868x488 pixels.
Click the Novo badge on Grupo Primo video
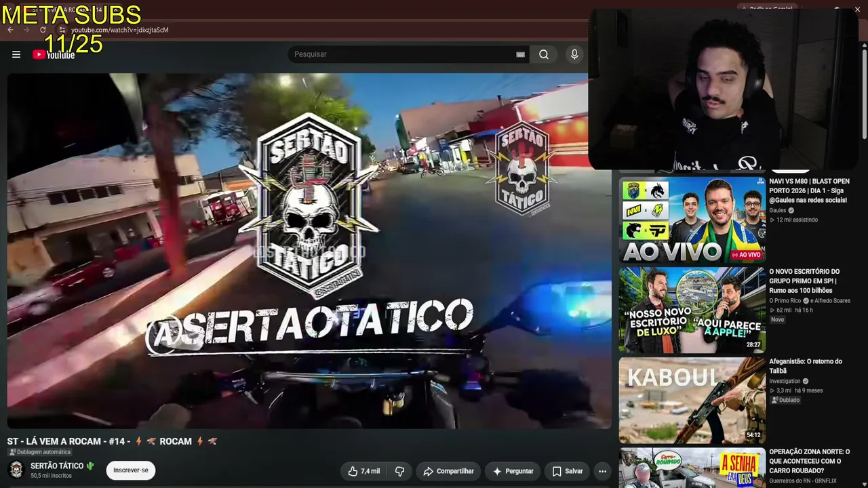(x=777, y=319)
